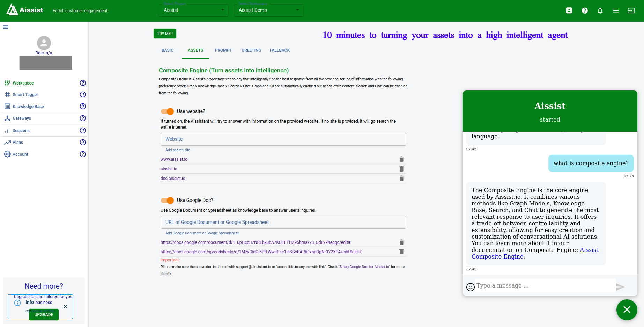644x327 pixels.
Task: Open help for Plans
Action: click(x=83, y=142)
